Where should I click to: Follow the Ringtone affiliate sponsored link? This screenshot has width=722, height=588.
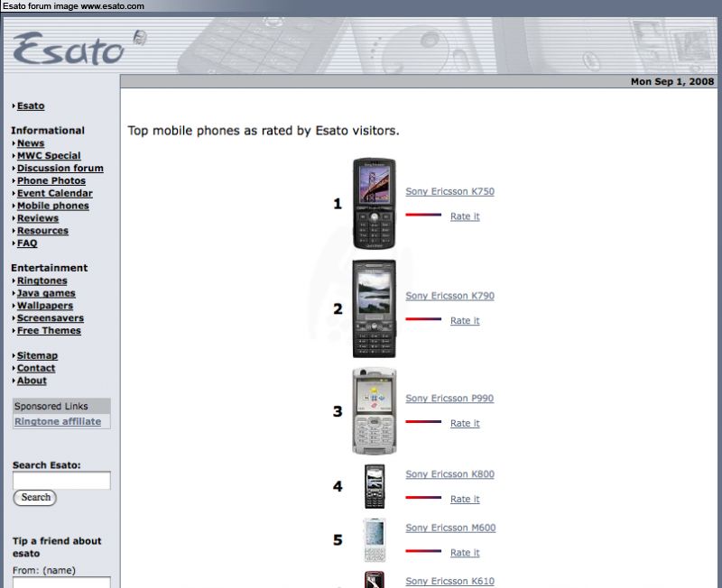coord(58,421)
